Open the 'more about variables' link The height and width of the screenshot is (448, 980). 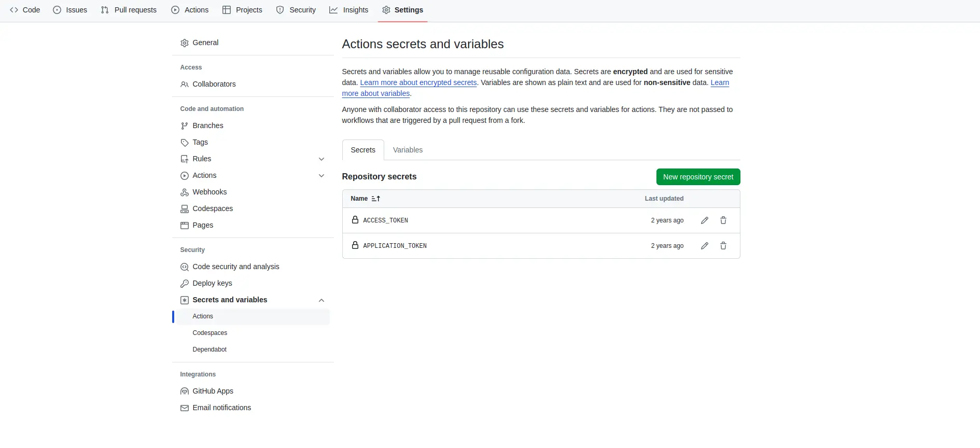(376, 93)
